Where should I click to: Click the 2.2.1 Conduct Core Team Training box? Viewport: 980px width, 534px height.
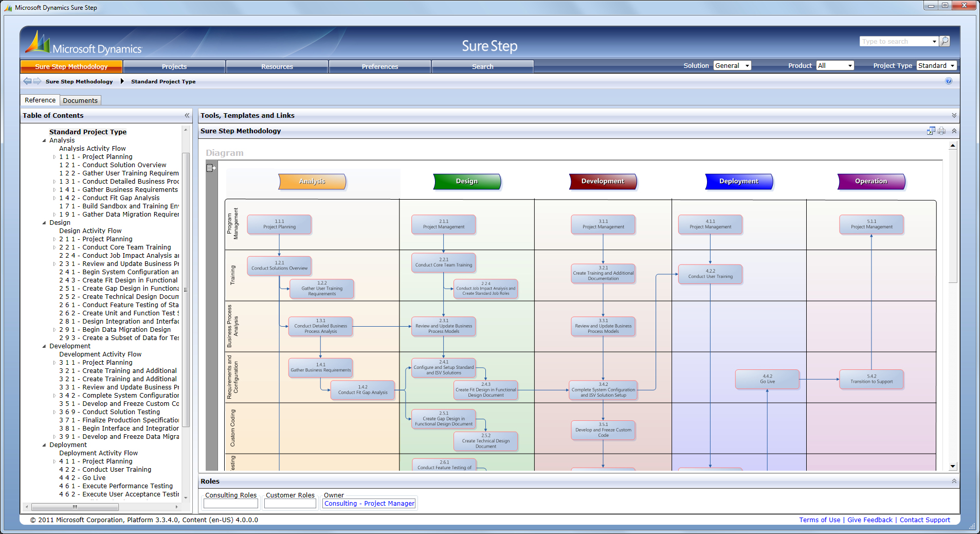click(444, 262)
